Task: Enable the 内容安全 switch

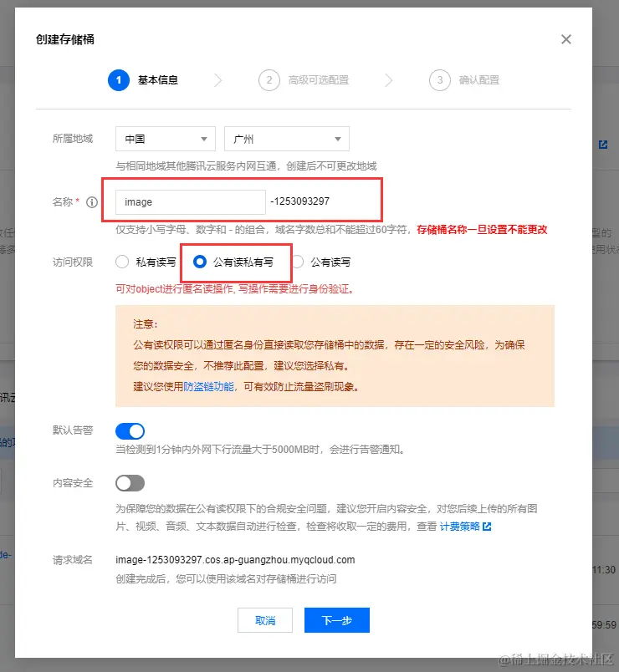Action: (x=130, y=483)
